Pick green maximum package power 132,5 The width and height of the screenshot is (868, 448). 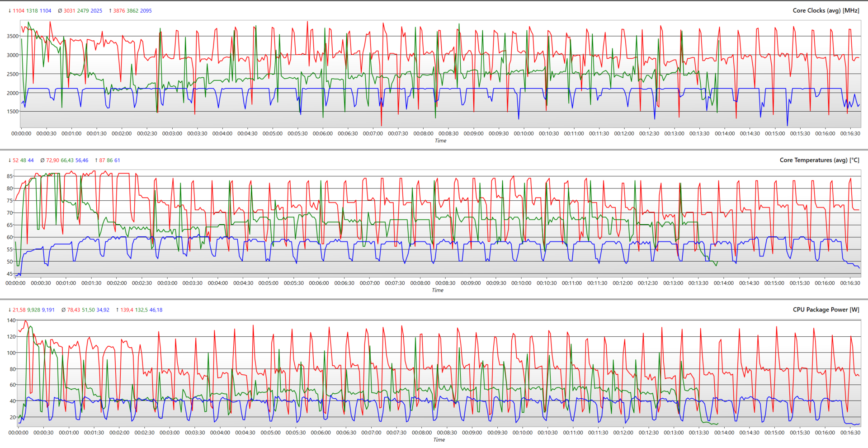[142, 310]
